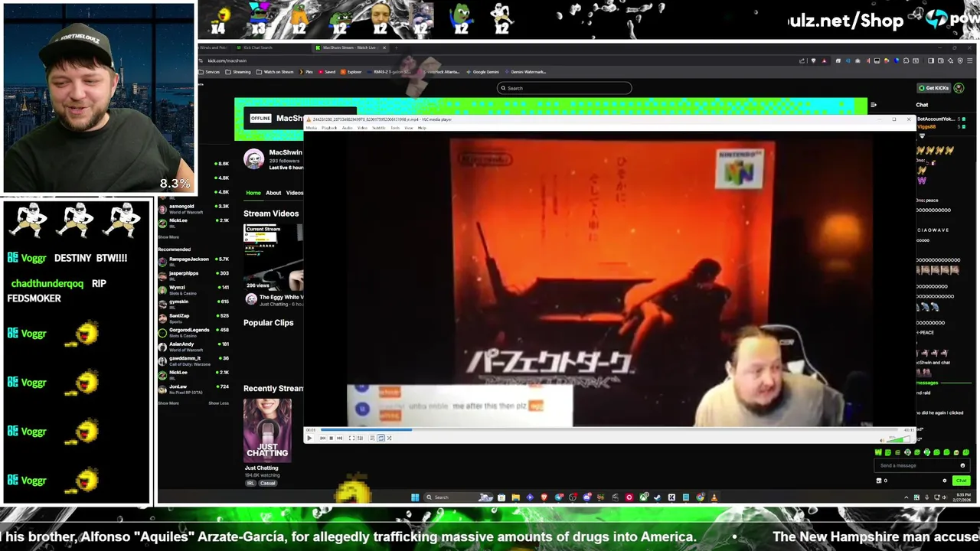The width and height of the screenshot is (980, 551).
Task: Open RampageJackson recommended channel
Action: (193, 262)
